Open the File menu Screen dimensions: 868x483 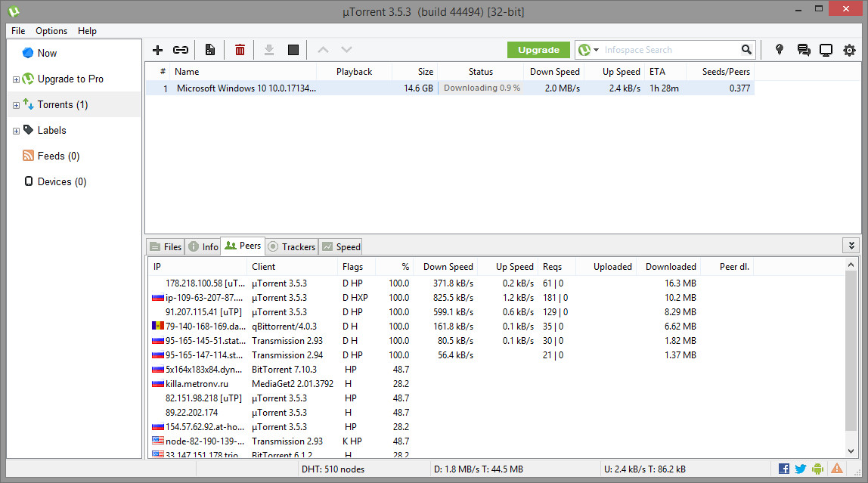point(18,31)
